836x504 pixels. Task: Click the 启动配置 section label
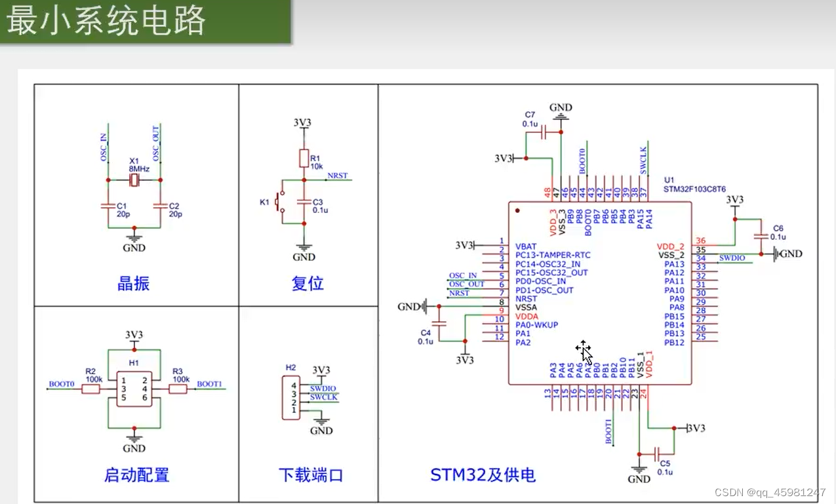pyautogui.click(x=137, y=475)
